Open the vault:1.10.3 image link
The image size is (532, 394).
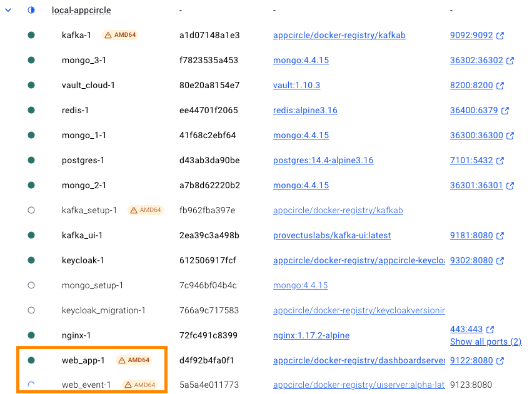[296, 85]
